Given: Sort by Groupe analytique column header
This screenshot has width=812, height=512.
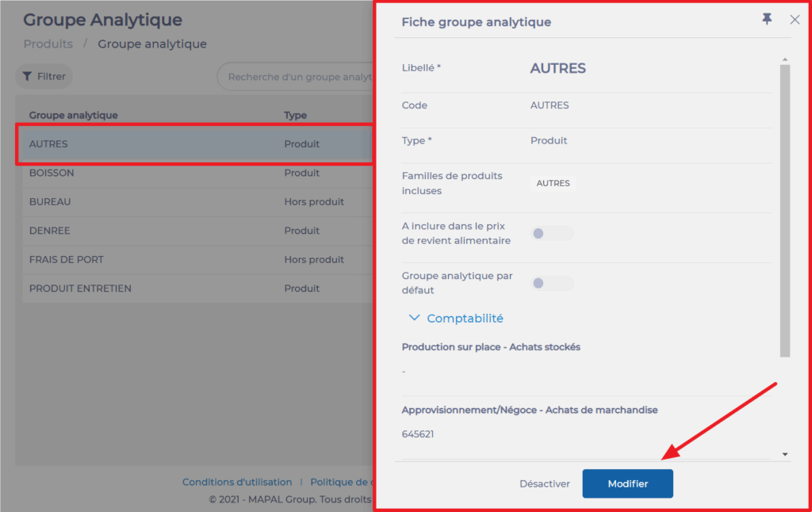Looking at the screenshot, I should 73,115.
